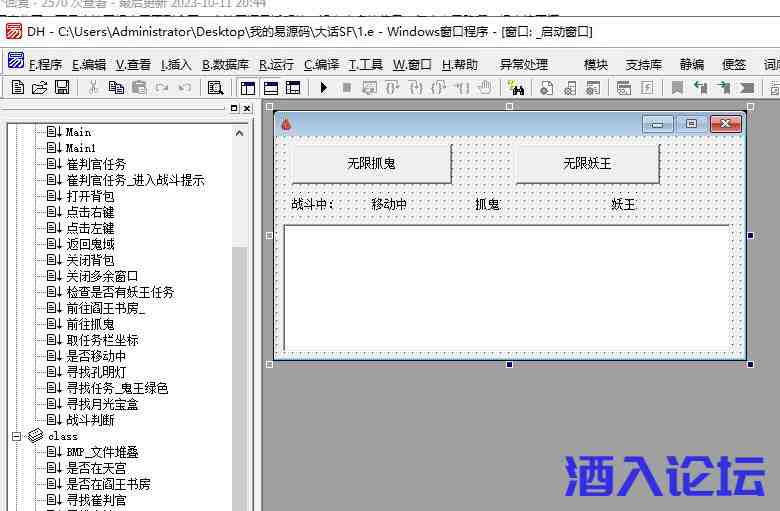Image resolution: width=780 pixels, height=511 pixels.
Task: Click the 无限抓鬼 button on form
Action: click(371, 164)
